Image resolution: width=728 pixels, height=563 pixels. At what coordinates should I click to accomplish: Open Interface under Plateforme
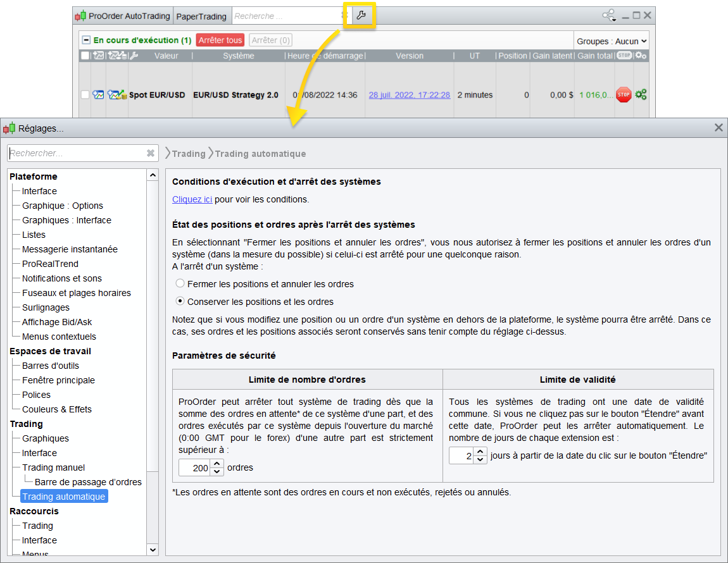[x=39, y=191]
